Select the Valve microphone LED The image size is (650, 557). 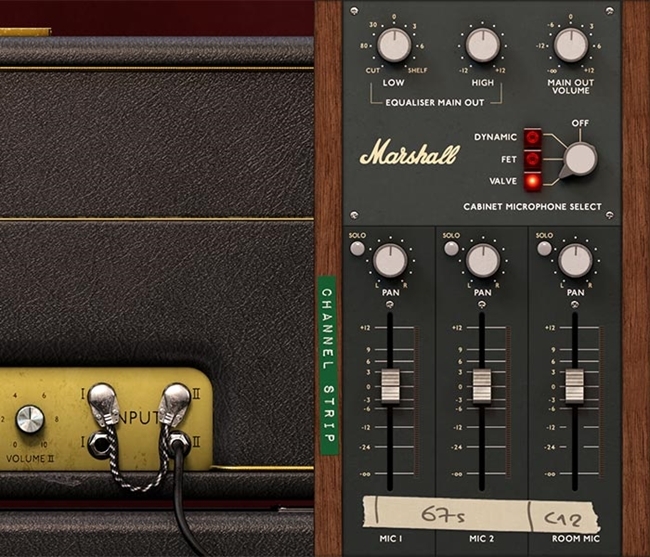click(533, 182)
